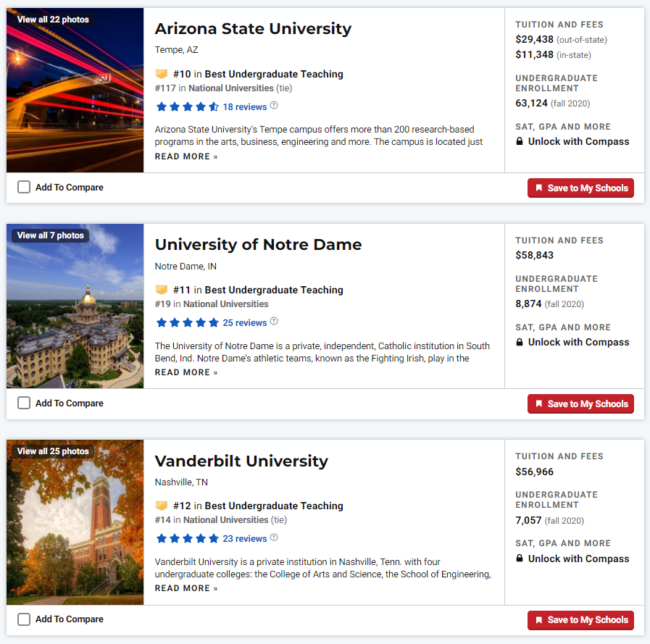The height and width of the screenshot is (644, 650).
Task: Click the help icon beside Arizona State's 18 reviews
Action: pos(274,105)
